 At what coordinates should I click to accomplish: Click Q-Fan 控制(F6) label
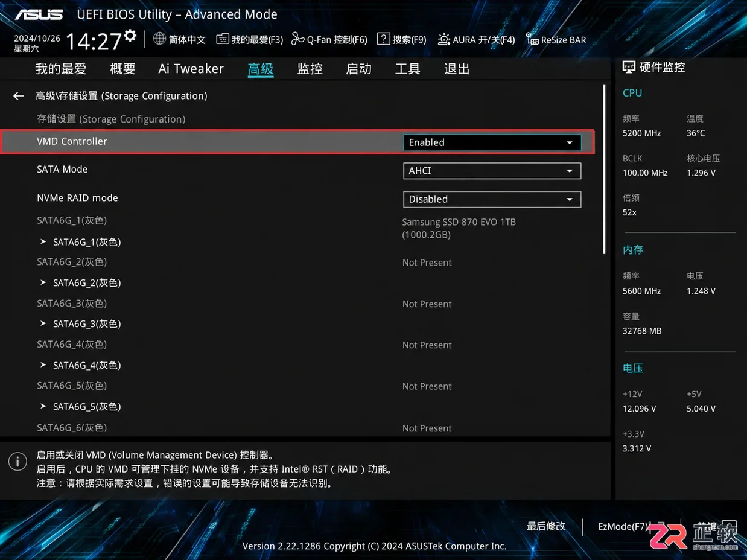[x=337, y=40]
